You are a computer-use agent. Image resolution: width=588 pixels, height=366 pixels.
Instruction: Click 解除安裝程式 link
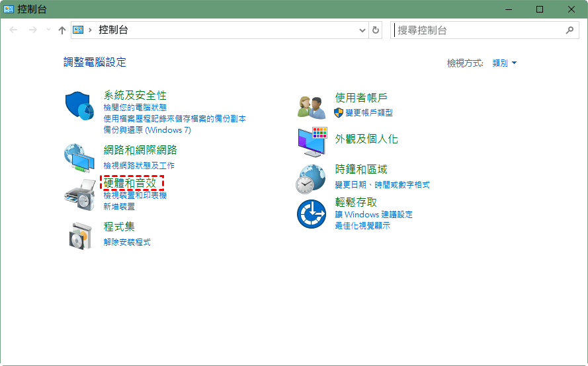(127, 242)
